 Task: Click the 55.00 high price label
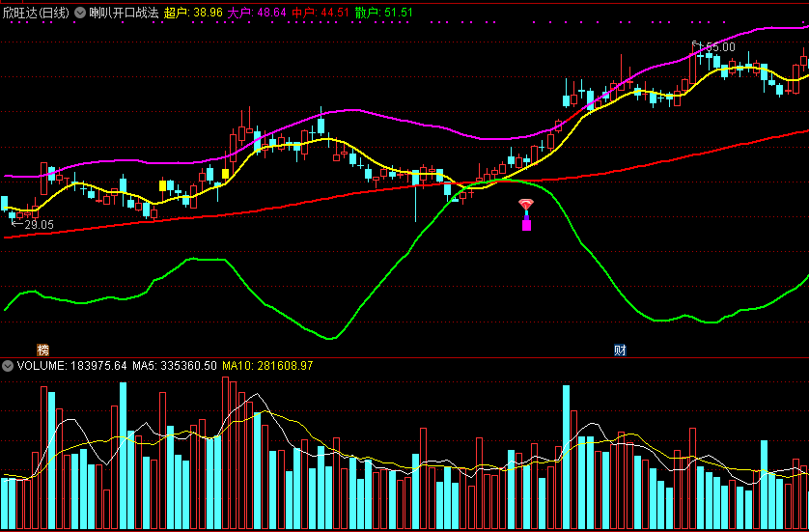pos(719,47)
